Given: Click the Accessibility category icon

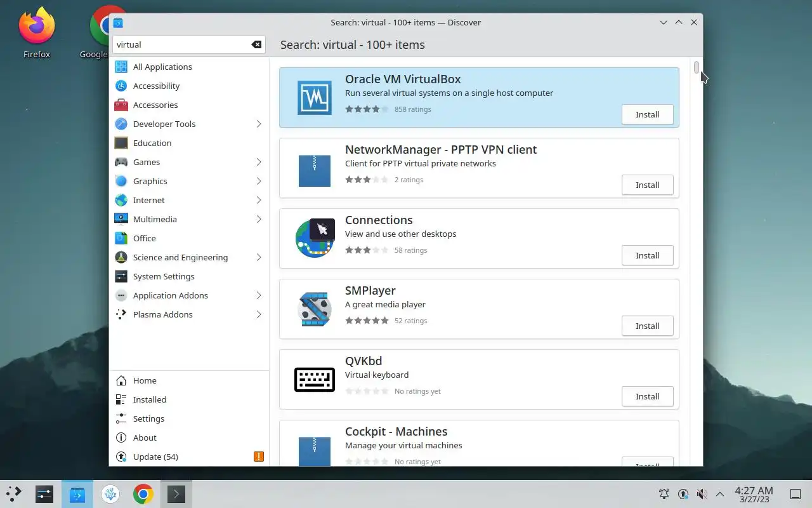Looking at the screenshot, I should (121, 86).
